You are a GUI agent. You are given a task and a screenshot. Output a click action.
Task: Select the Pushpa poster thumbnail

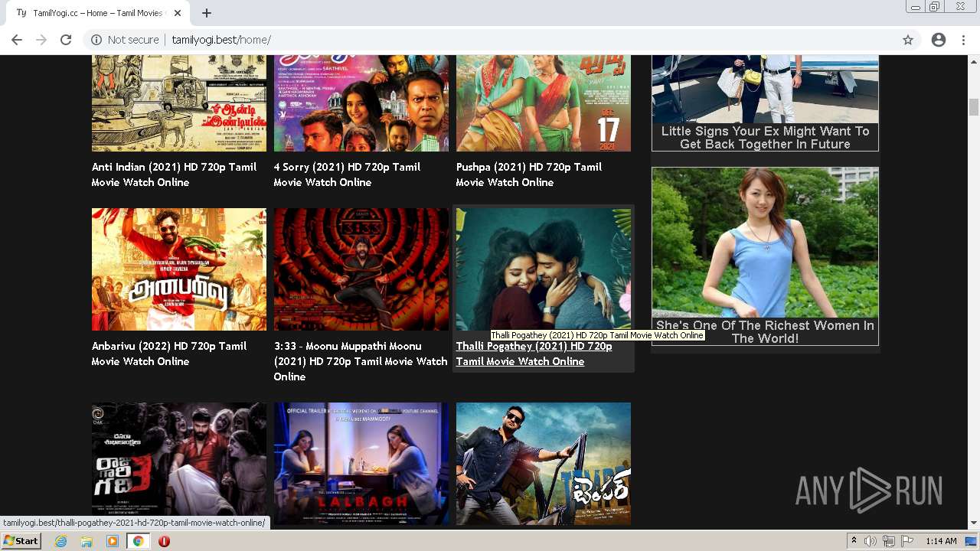(x=544, y=103)
